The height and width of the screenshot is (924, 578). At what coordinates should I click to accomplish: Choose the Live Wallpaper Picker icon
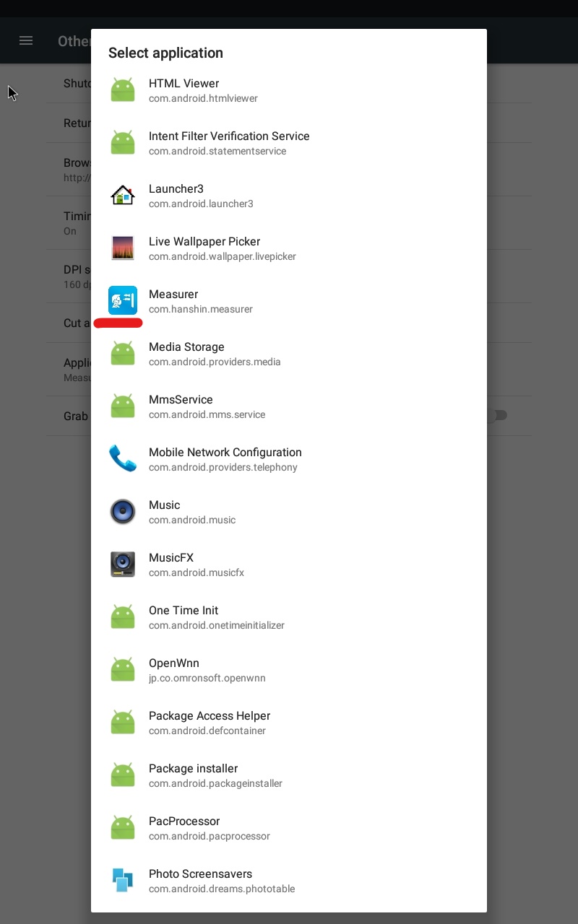[123, 248]
